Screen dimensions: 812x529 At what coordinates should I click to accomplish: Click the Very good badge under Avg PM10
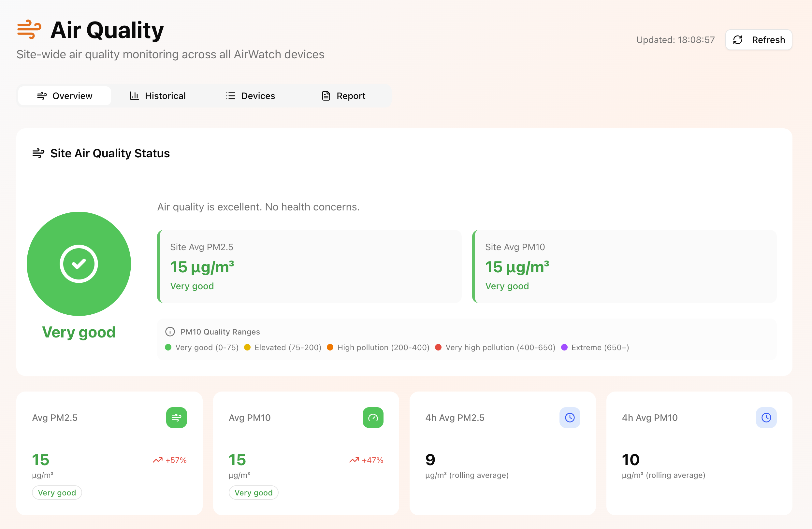pyautogui.click(x=254, y=493)
